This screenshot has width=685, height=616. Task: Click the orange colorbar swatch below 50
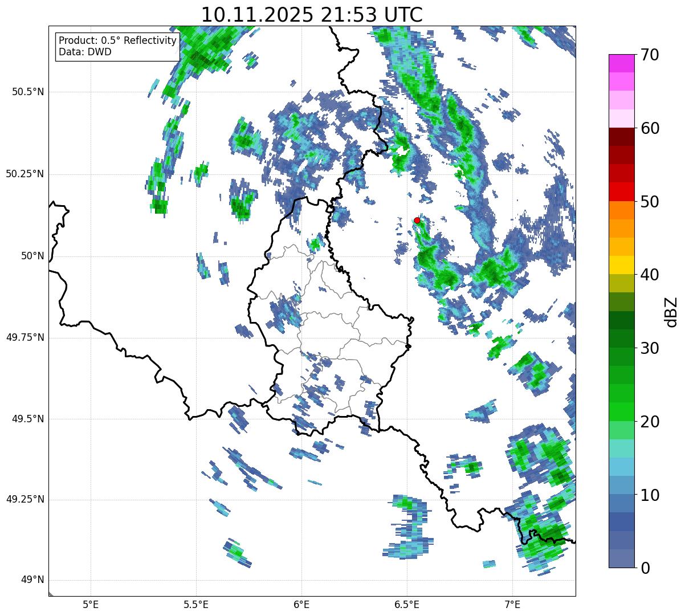coord(621,210)
